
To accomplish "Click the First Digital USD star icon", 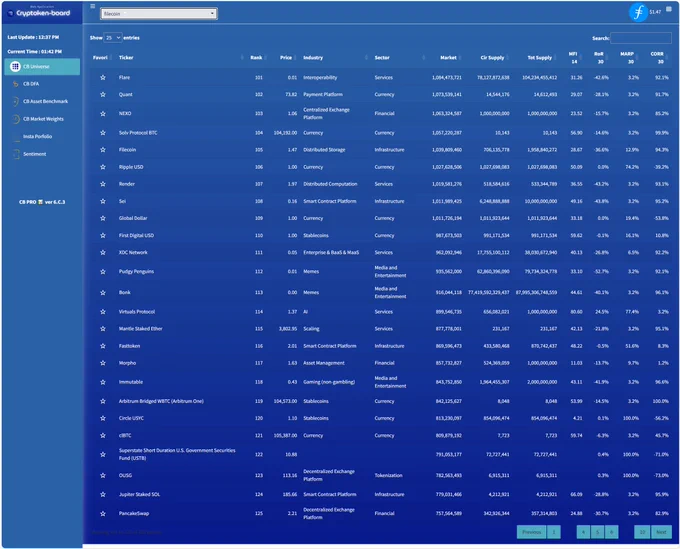I will coord(103,235).
